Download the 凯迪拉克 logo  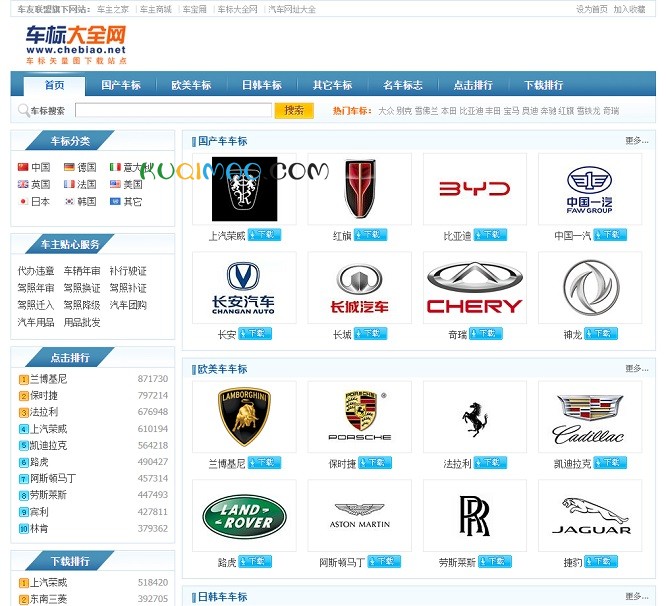[610, 463]
